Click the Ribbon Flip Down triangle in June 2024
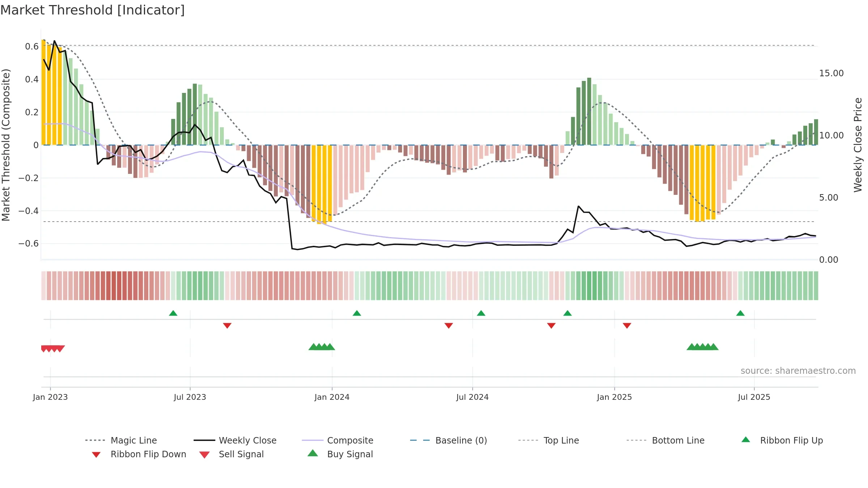This screenshot has height=488, width=868. coord(448,326)
